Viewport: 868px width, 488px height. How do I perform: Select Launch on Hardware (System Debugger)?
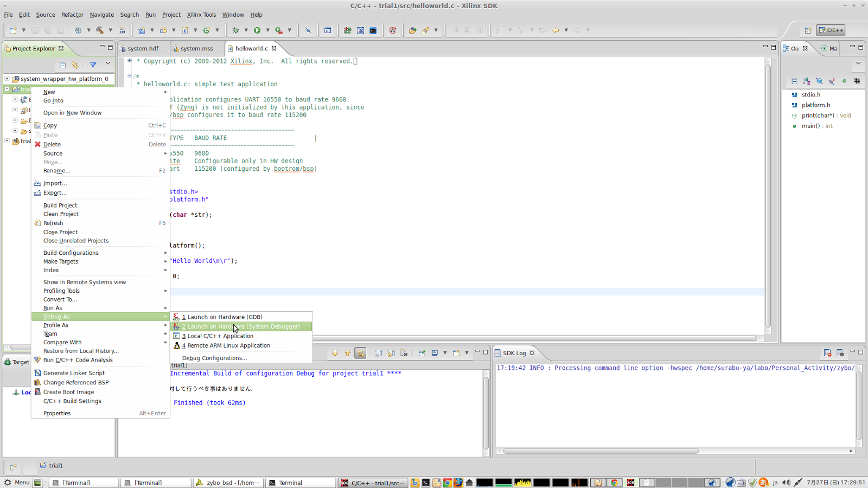(241, 326)
